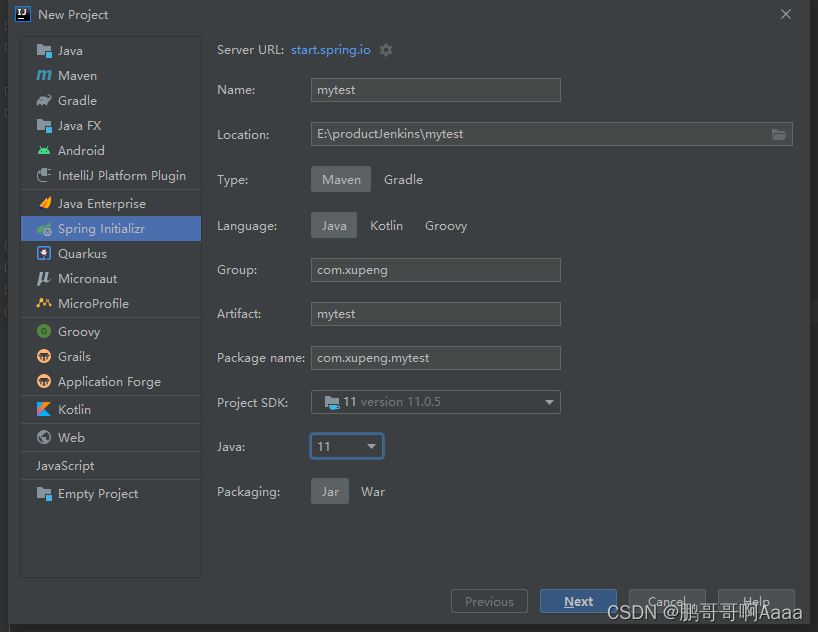Click the Group input field

coord(436,270)
